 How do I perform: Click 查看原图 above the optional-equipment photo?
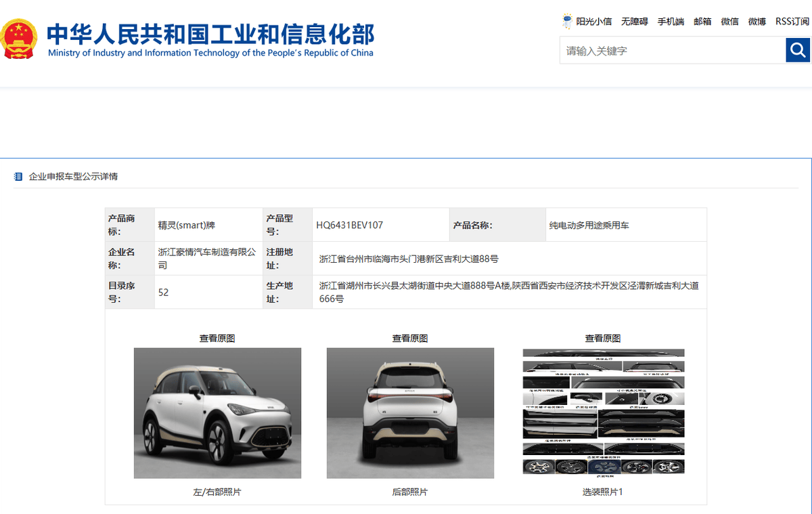coord(603,338)
